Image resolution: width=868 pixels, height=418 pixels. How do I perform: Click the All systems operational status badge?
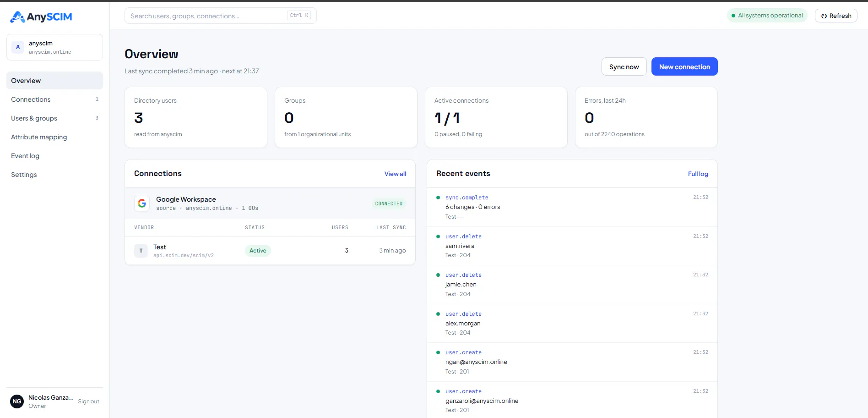[767, 16]
